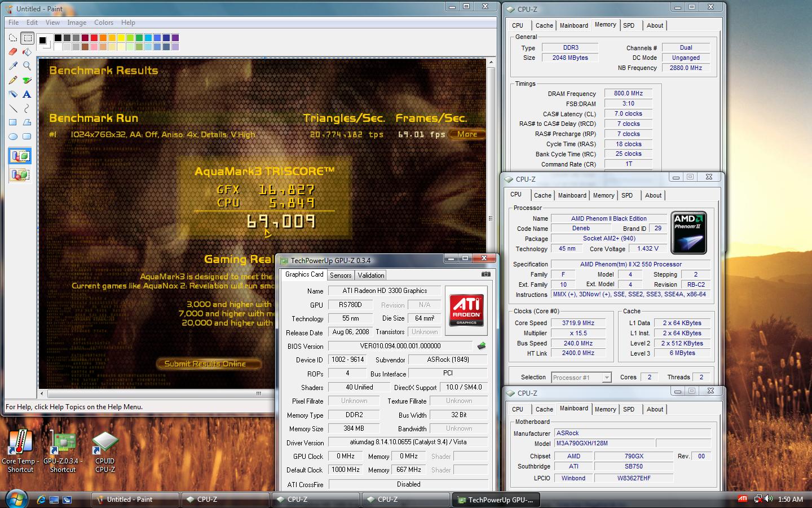Screen dimensions: 812x508
Task: Choose the orange color swatch in palette
Action: 103,38
